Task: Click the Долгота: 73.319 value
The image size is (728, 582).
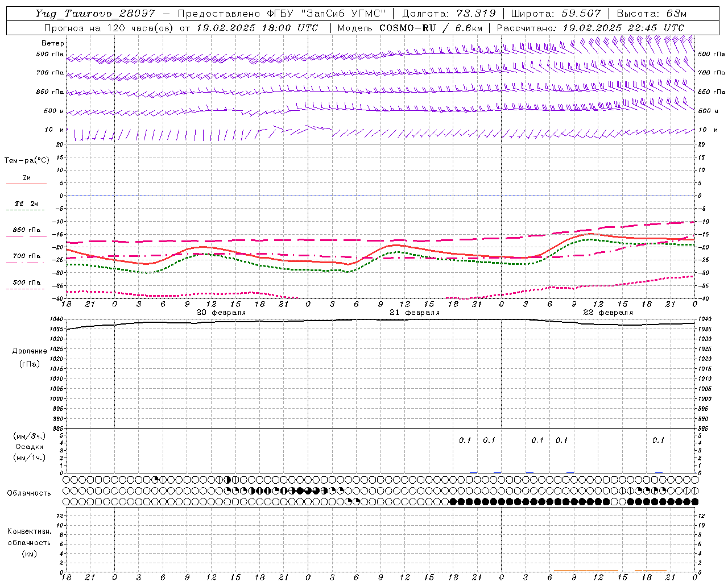Action: [x=449, y=14]
